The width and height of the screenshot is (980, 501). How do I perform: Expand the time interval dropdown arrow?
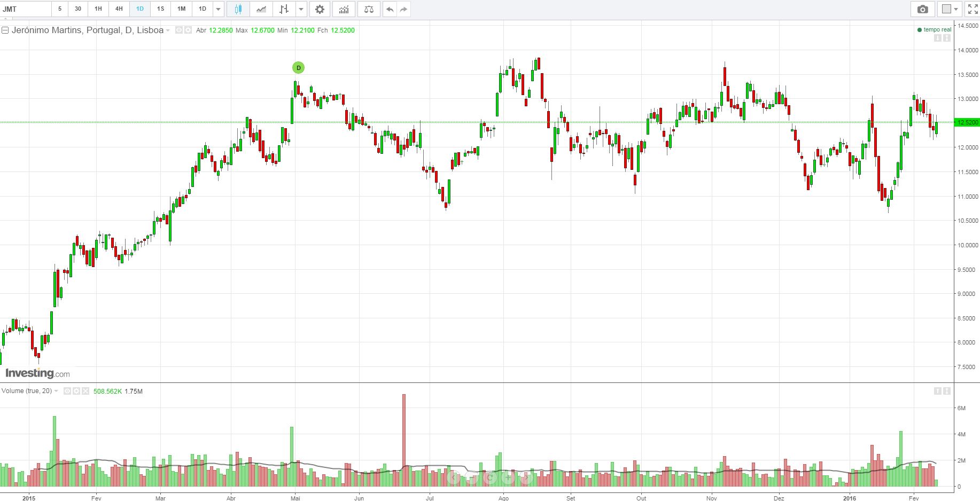218,9
